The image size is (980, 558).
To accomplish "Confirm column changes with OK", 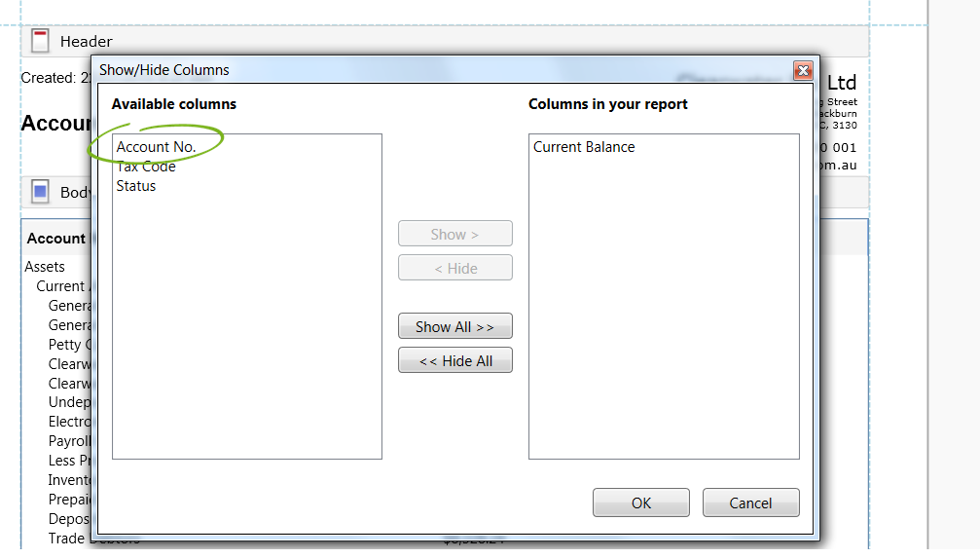I will (x=640, y=502).
